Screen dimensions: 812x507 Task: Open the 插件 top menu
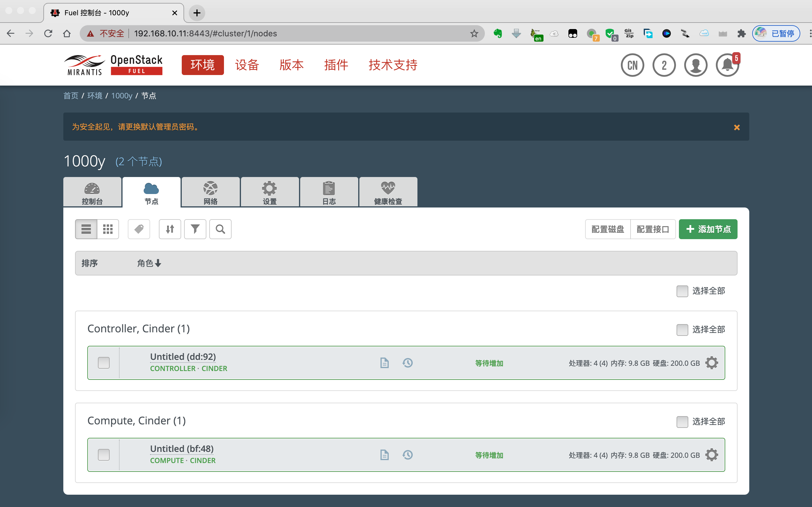pyautogui.click(x=336, y=65)
